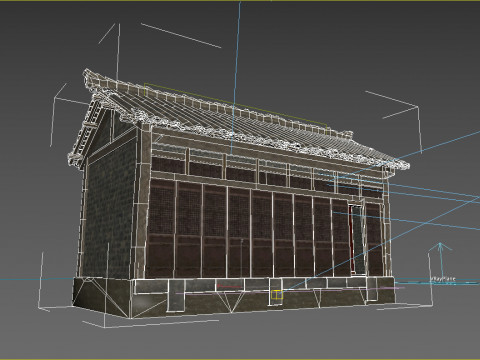Click the small yellow square gizmo
Viewport: 480px width, 360px height.
[277, 295]
